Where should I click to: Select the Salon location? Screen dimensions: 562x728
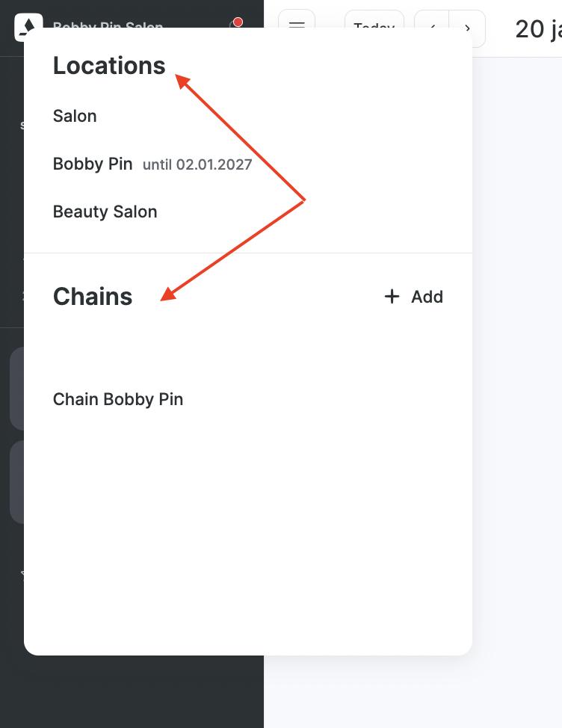pyautogui.click(x=75, y=116)
